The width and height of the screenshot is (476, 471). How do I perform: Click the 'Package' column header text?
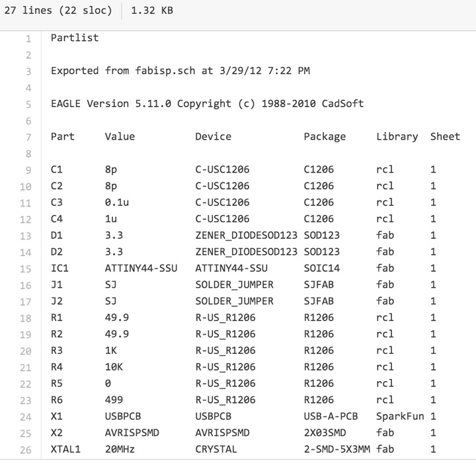coord(325,136)
